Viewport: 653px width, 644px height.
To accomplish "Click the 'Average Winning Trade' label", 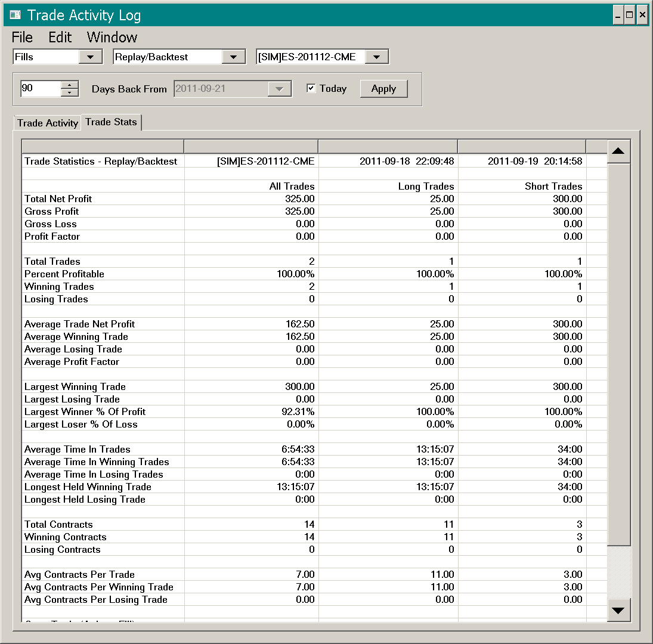I will 76,336.
